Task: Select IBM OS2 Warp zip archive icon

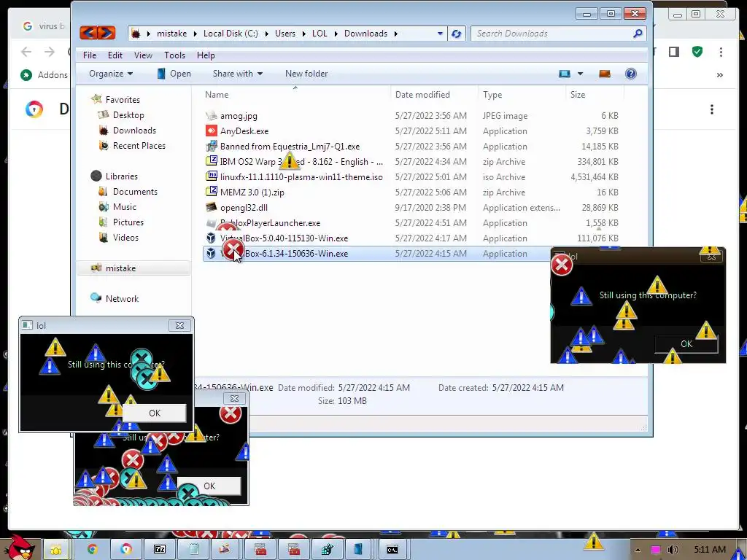Action: click(211, 161)
